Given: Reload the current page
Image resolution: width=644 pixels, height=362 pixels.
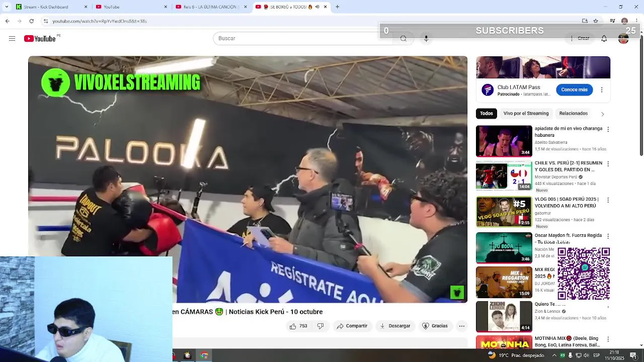Looking at the screenshot, I should pos(31,21).
